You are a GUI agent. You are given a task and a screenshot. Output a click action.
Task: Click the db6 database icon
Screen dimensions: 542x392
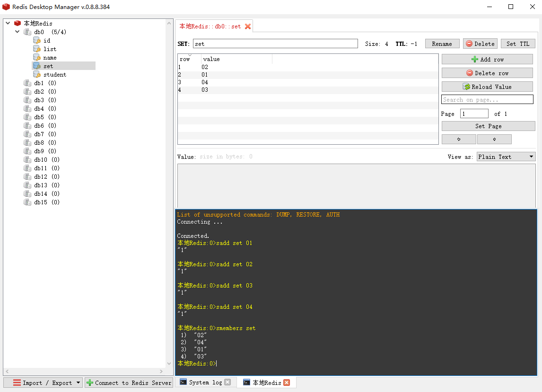pos(27,125)
